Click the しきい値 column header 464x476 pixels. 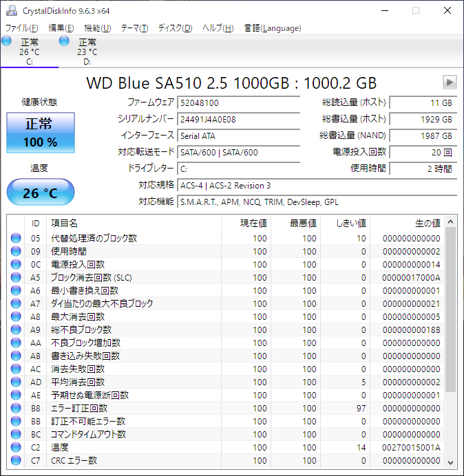coord(345,223)
